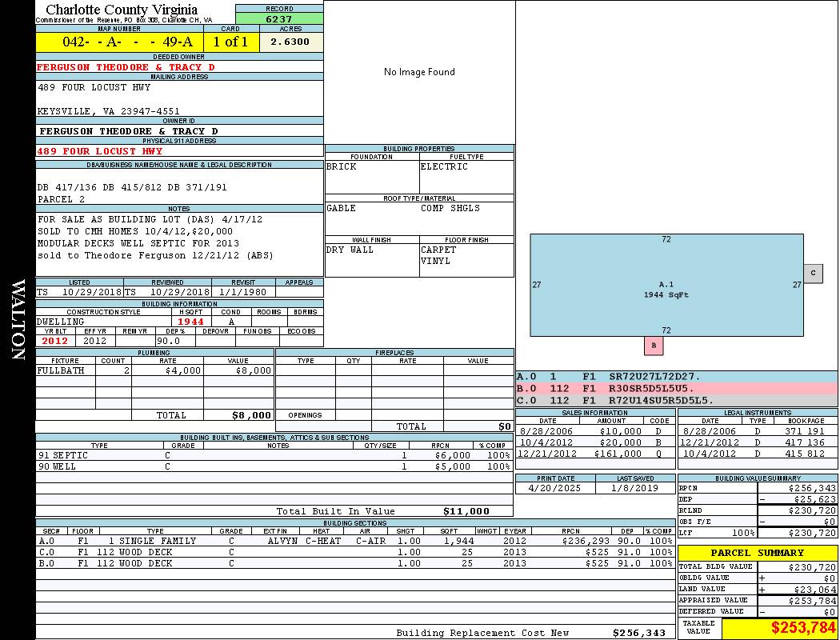The height and width of the screenshot is (640, 840).
Task: Click the 12/21/2012 sale row for $161,000
Action: click(594, 454)
